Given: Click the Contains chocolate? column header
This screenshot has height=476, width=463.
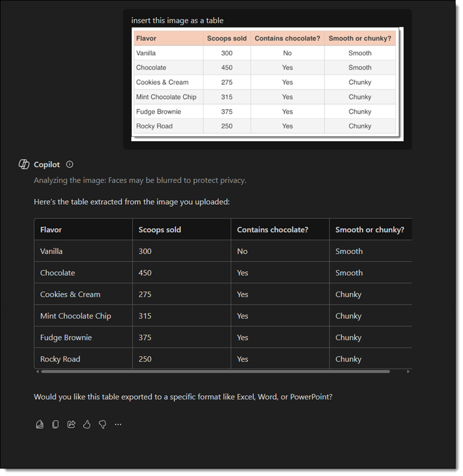Looking at the screenshot, I should pyautogui.click(x=272, y=230).
